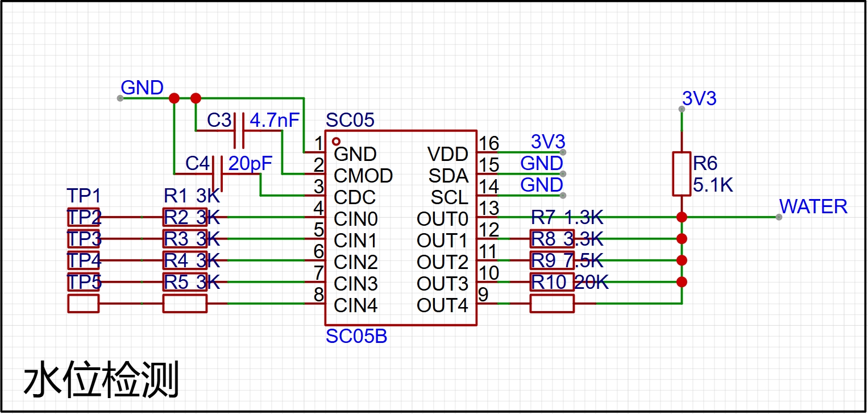The width and height of the screenshot is (868, 414).
Task: Select the R6 designator text
Action: [705, 164]
